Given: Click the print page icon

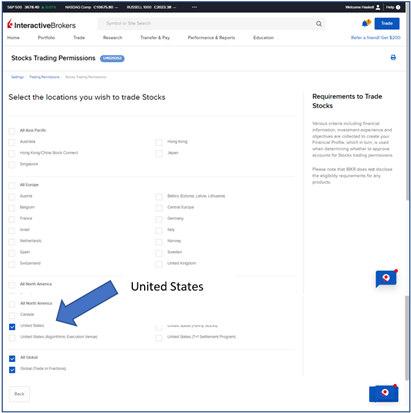Looking at the screenshot, I should click(393, 58).
